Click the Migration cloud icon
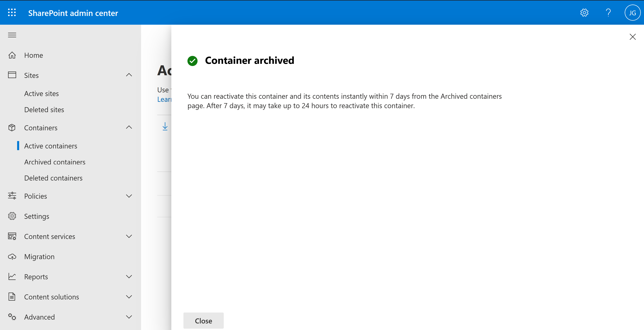The height and width of the screenshot is (330, 644). [x=12, y=256]
